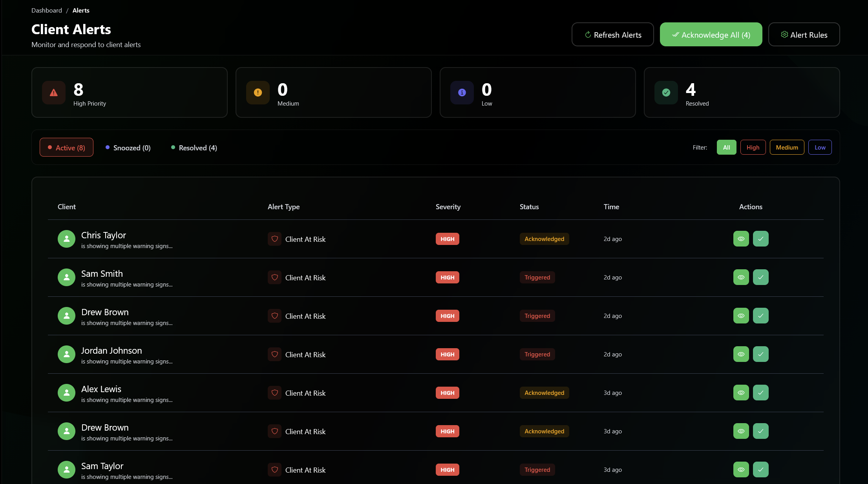Open Alert Rules settings
This screenshot has width=868, height=484.
click(x=804, y=35)
